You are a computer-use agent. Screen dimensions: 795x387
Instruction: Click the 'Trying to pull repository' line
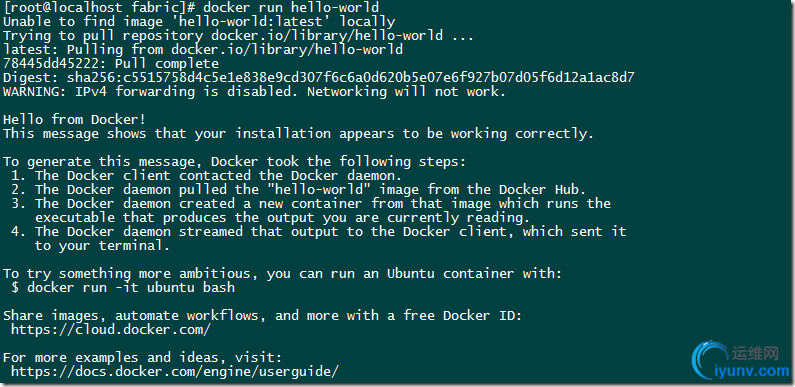point(238,36)
